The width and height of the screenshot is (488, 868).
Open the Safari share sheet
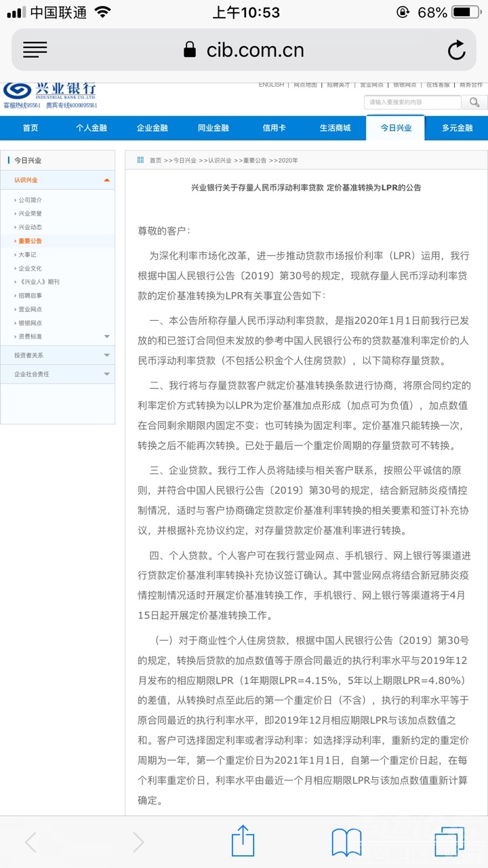tap(243, 842)
